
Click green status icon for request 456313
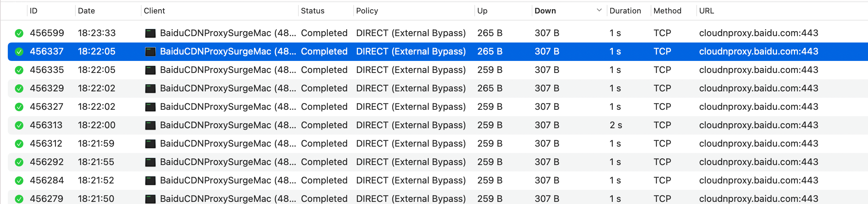point(19,125)
